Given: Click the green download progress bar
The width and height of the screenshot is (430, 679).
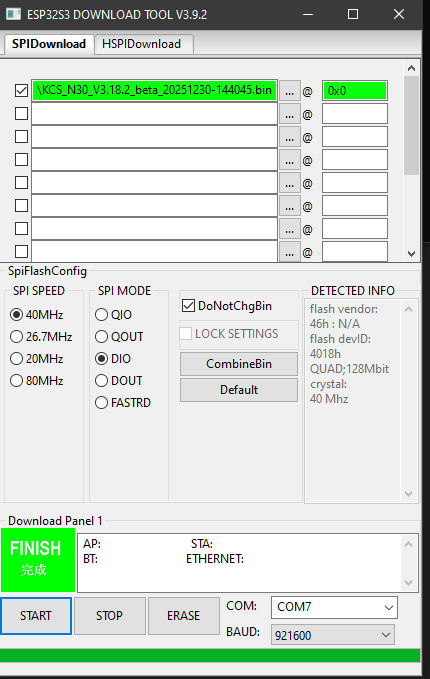Looking at the screenshot, I should tap(210, 655).
